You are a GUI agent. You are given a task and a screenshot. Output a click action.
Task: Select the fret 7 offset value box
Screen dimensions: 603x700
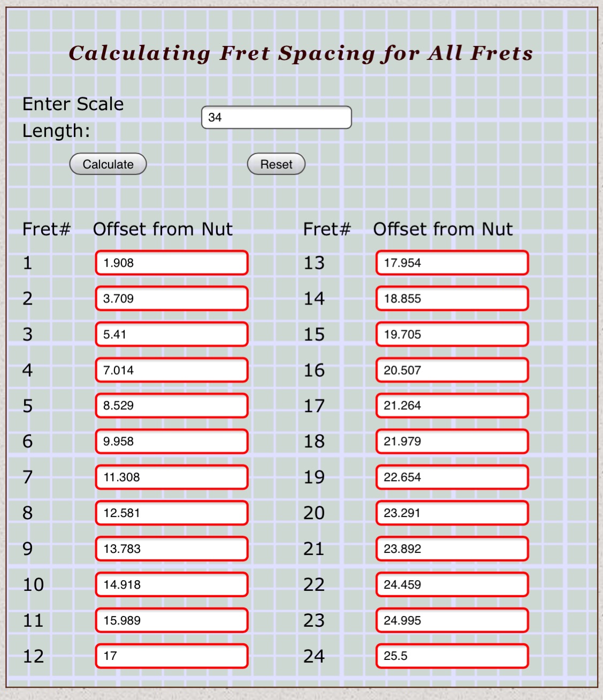point(172,477)
